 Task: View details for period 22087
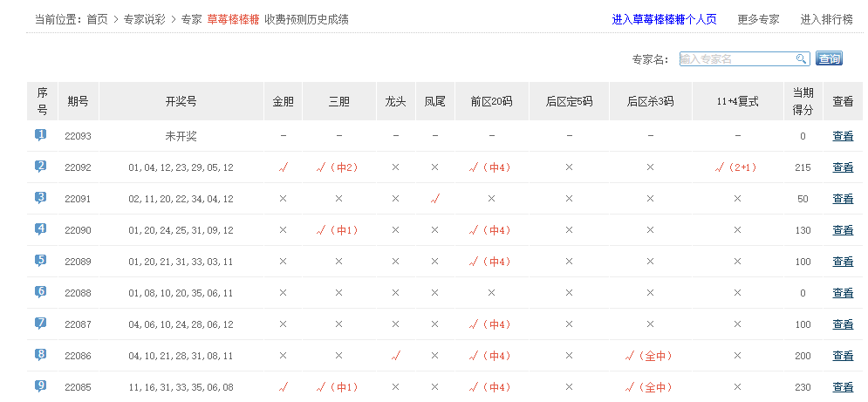[x=843, y=324]
